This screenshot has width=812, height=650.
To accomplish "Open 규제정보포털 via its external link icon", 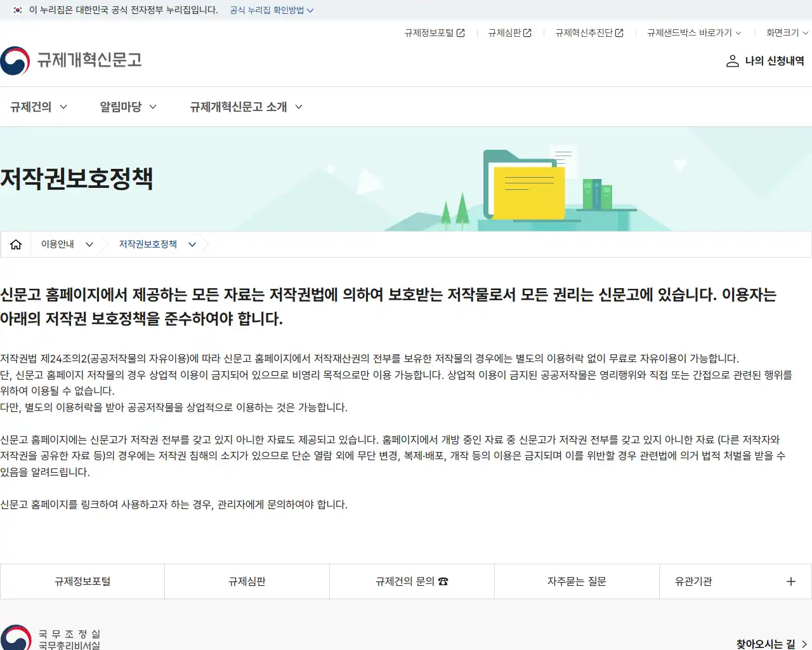I will (461, 32).
